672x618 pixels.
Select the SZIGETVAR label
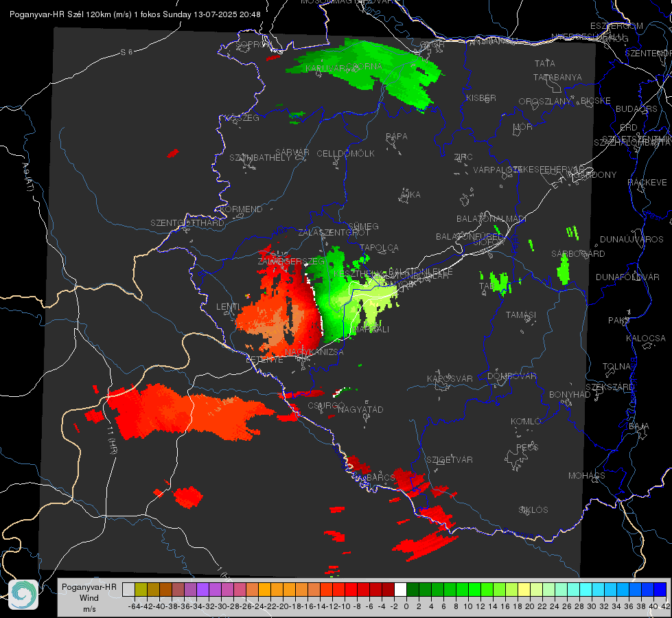tap(450, 460)
